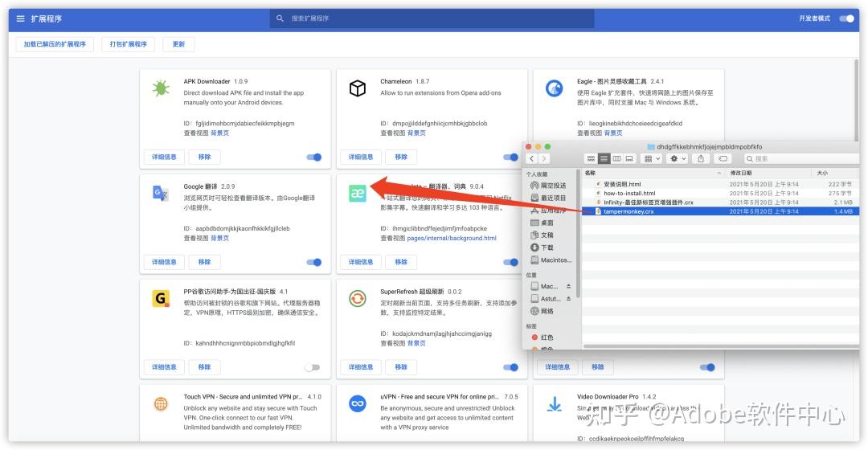Enable the PP谷歌访问助手 extension toggle

coord(312,367)
